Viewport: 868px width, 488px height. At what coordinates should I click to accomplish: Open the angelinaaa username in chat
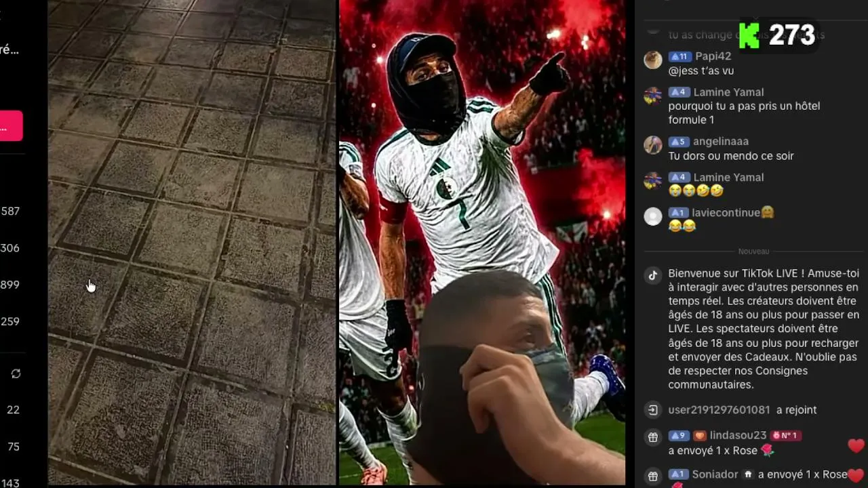click(721, 142)
